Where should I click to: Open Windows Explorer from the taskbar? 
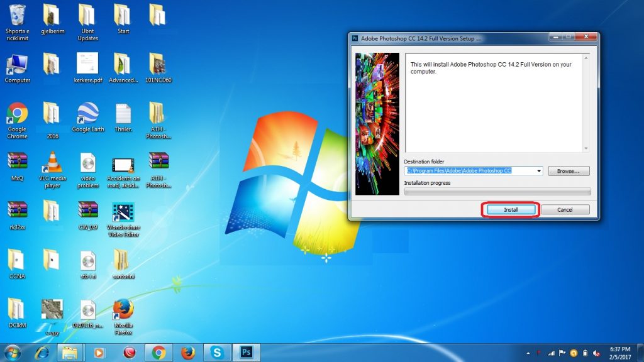point(70,353)
